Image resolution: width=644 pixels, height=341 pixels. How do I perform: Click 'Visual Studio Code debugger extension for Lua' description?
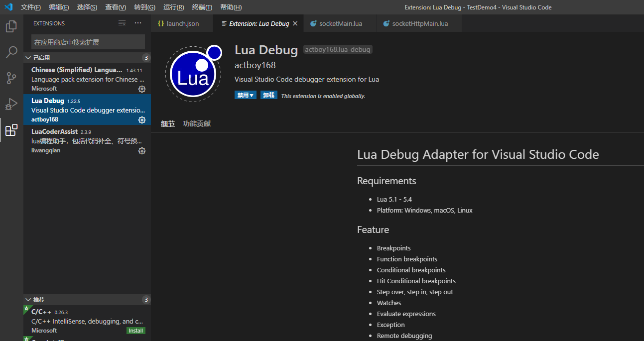pos(307,79)
